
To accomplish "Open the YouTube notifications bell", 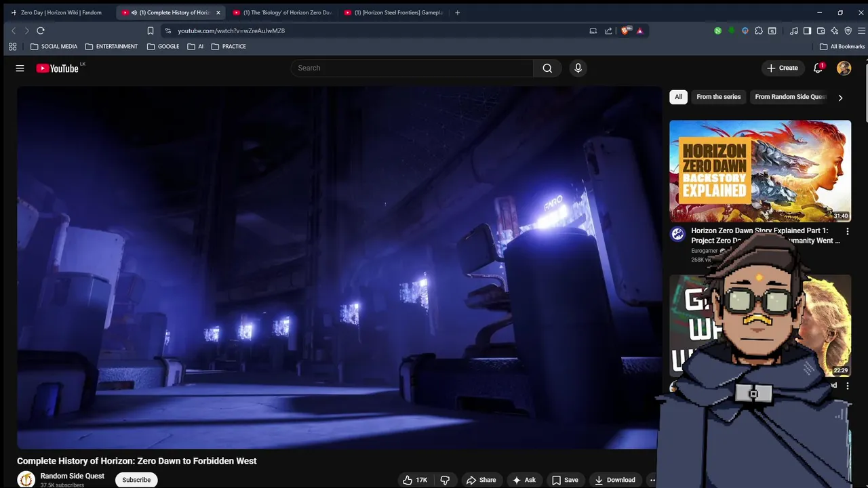I will (818, 68).
